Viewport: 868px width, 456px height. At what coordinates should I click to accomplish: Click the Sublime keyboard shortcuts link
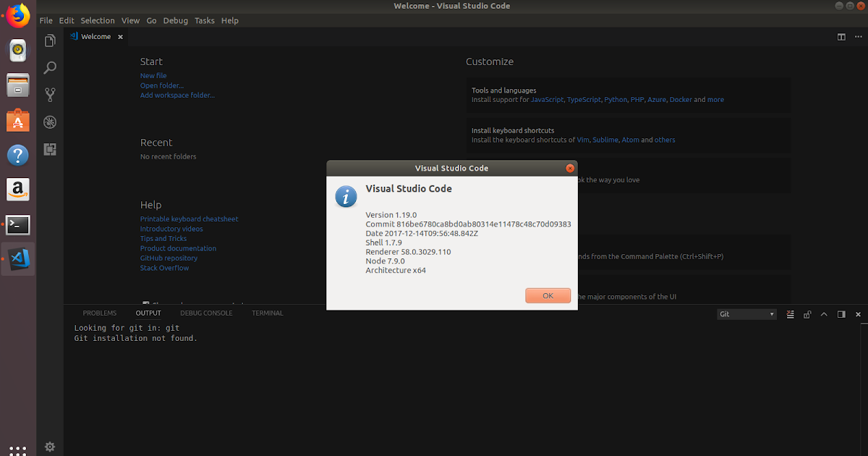point(605,140)
